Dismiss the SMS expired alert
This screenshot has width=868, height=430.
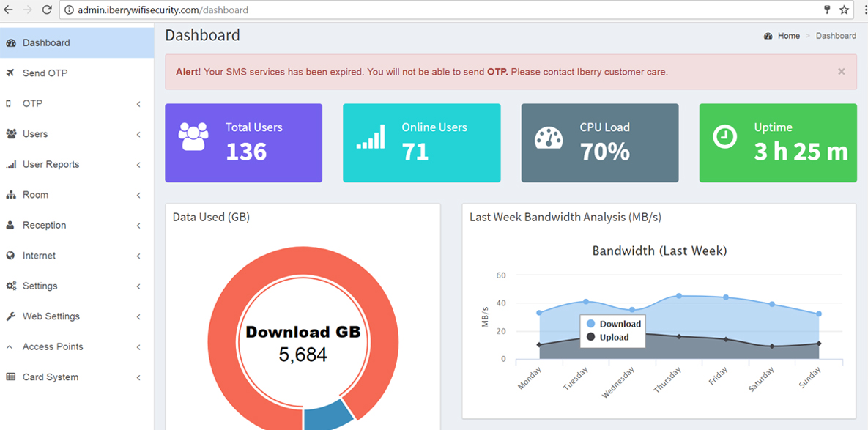coord(841,72)
